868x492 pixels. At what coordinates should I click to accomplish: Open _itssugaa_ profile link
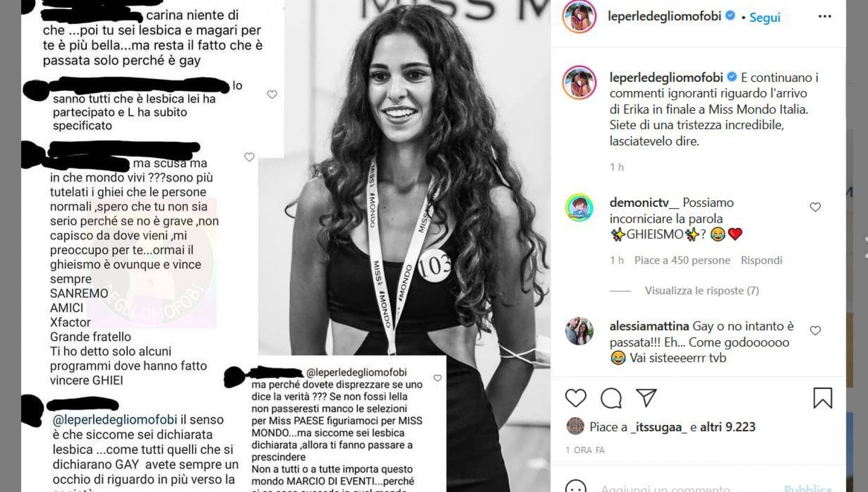(659, 427)
